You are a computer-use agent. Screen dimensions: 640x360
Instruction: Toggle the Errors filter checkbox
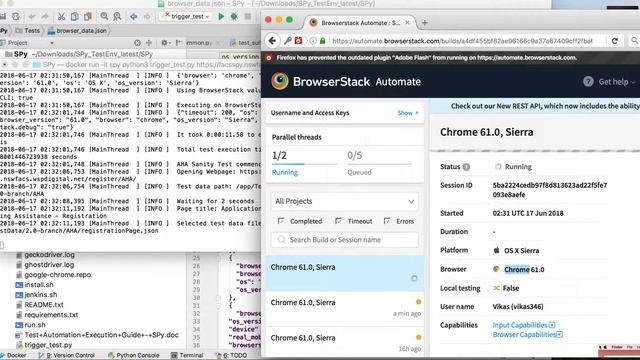(x=387, y=221)
